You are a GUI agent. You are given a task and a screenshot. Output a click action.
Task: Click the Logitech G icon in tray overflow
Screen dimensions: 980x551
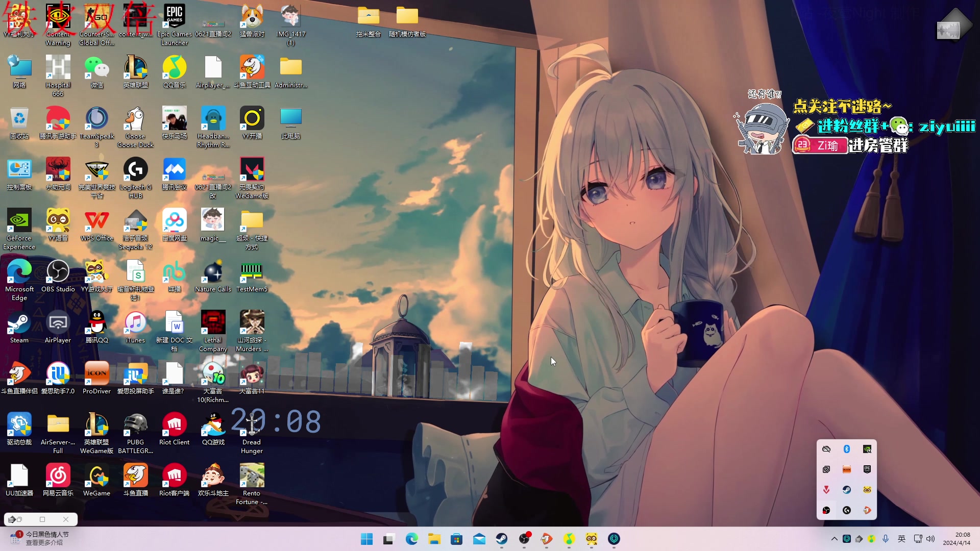pyautogui.click(x=847, y=510)
